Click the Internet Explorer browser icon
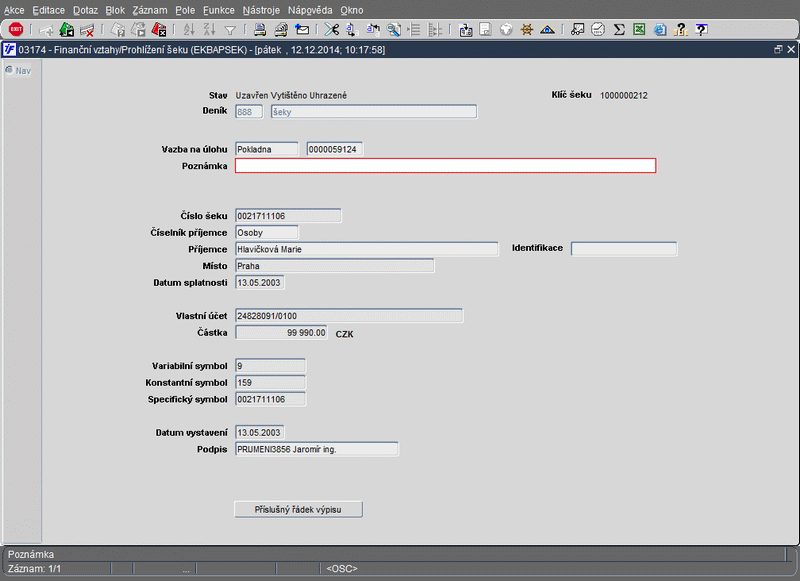 660,30
